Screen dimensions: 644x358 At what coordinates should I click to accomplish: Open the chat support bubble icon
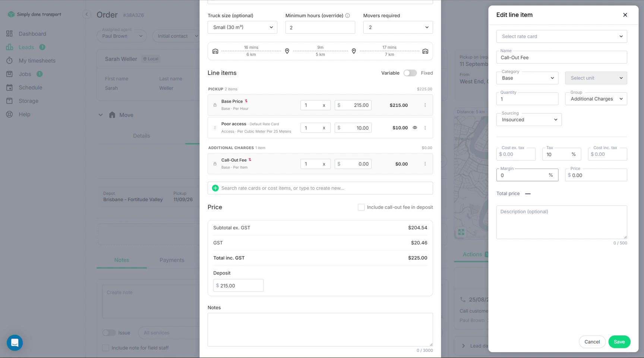pyautogui.click(x=15, y=343)
